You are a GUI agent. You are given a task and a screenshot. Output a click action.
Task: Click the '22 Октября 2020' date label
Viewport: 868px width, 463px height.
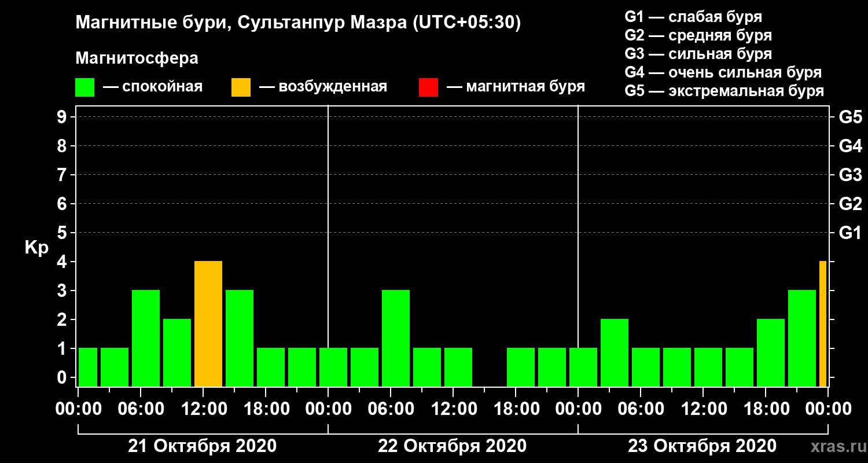pos(453,446)
